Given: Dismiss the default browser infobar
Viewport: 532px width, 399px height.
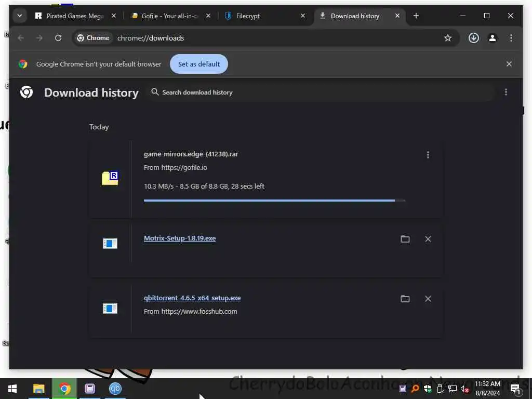Looking at the screenshot, I should 509,64.
